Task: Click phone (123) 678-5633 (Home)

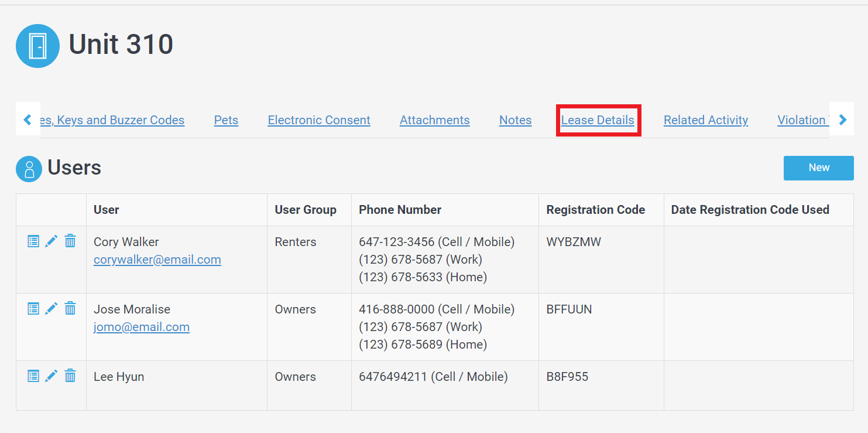Action: coord(423,277)
